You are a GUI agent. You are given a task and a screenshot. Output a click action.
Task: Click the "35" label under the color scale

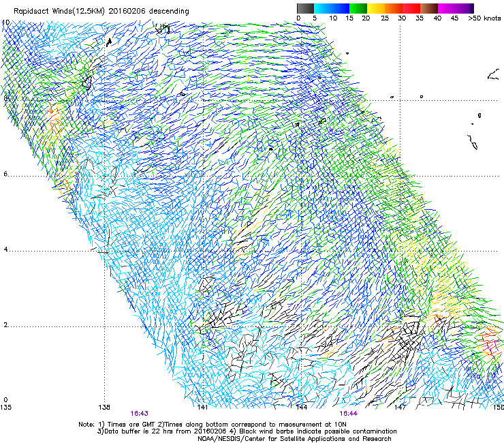click(420, 18)
